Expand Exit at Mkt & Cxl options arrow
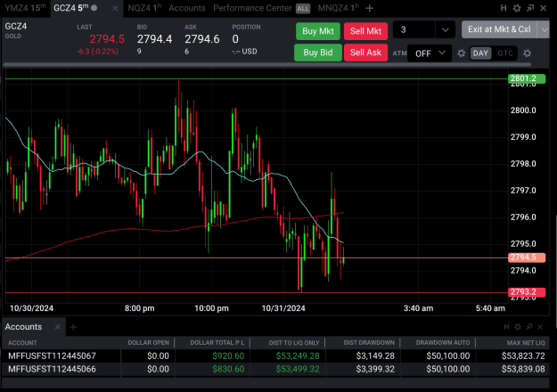 point(545,29)
